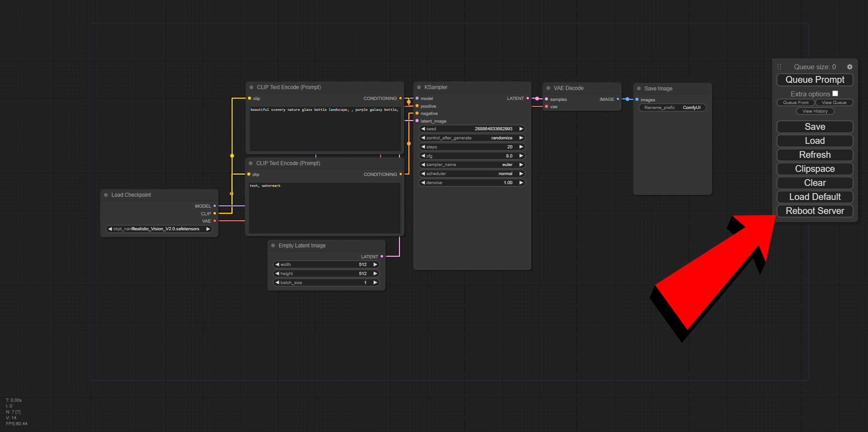
Task: Select next checkpoint using ckpt_name right arrow
Action: coord(208,229)
